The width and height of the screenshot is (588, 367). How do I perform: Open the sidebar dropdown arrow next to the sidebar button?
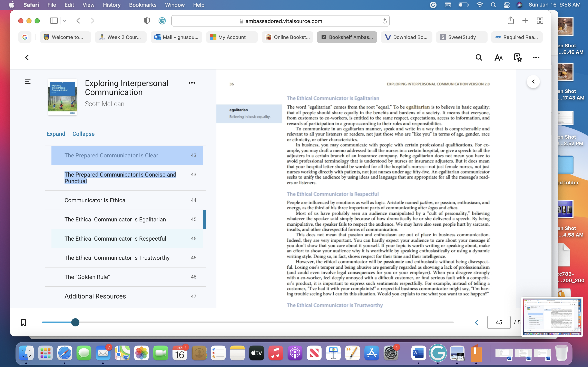pyautogui.click(x=64, y=21)
